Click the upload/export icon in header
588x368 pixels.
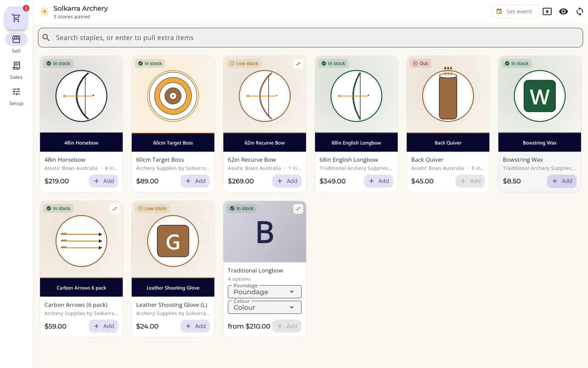547,11
